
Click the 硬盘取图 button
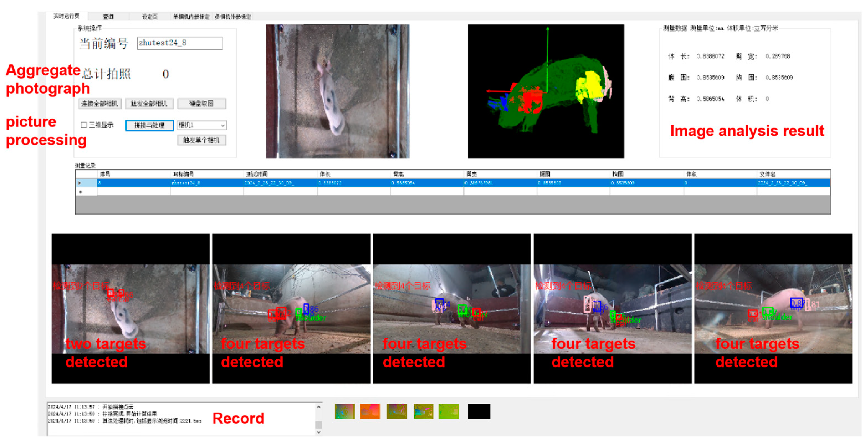(x=202, y=104)
